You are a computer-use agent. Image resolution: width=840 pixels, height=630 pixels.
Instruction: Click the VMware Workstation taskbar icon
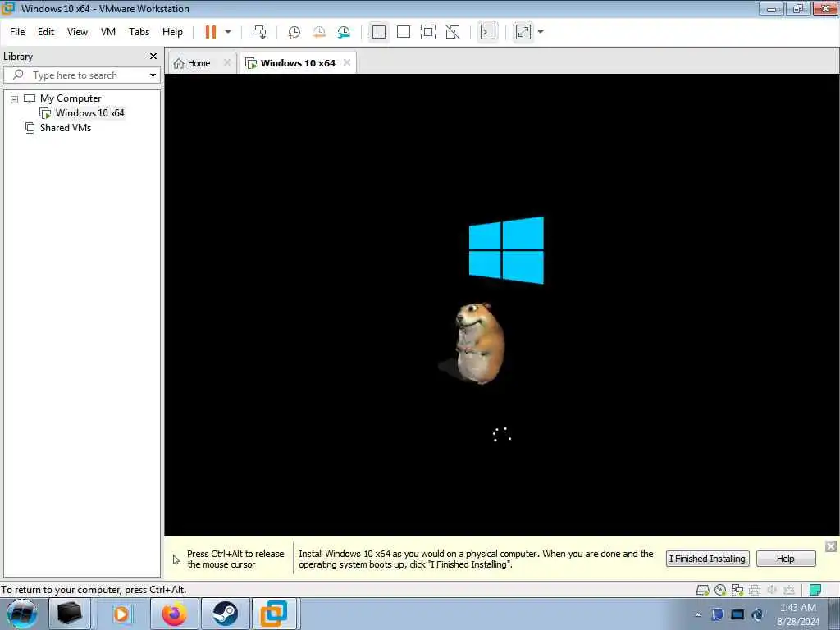274,614
